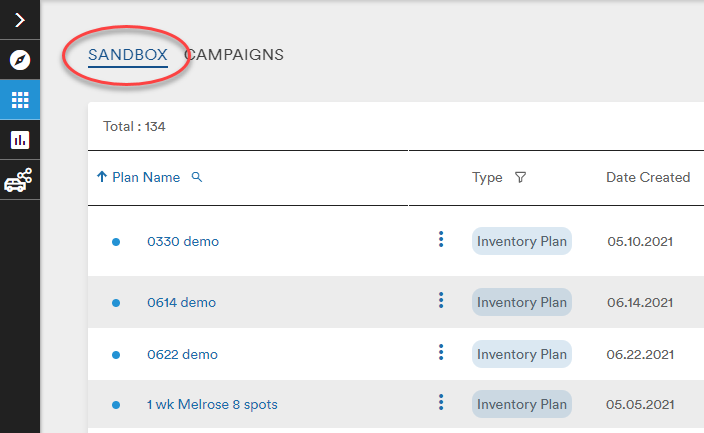Search plan names with magnifier icon

[197, 177]
